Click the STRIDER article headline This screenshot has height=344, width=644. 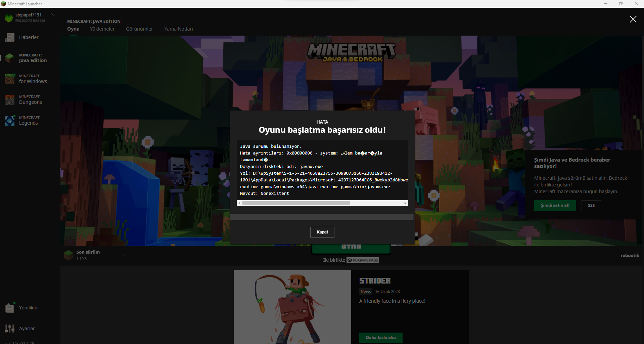[x=375, y=281]
